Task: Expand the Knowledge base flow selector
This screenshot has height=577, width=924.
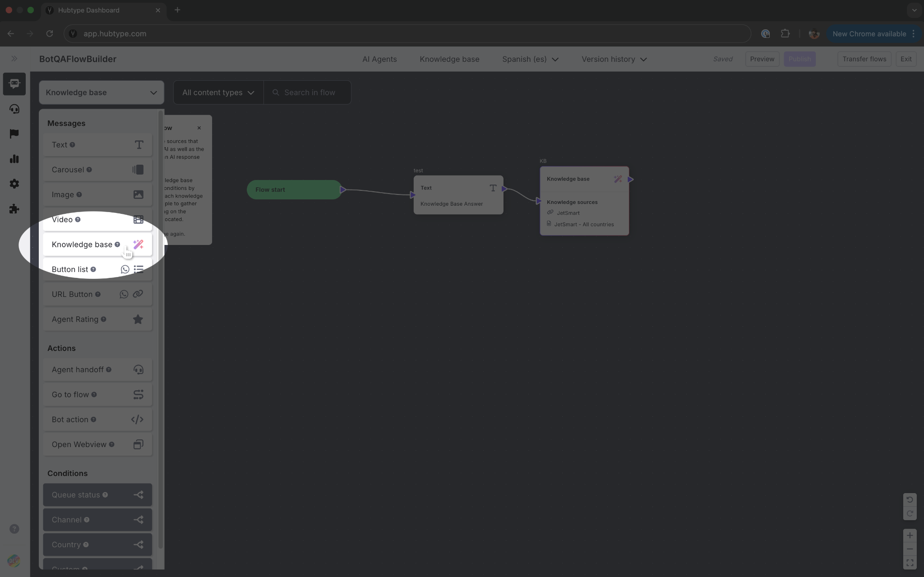Action: click(102, 92)
